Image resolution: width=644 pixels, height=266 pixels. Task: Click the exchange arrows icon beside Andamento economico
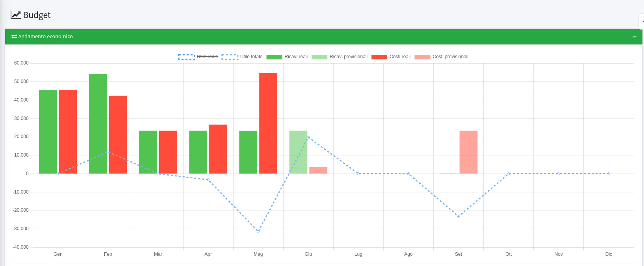tap(14, 37)
